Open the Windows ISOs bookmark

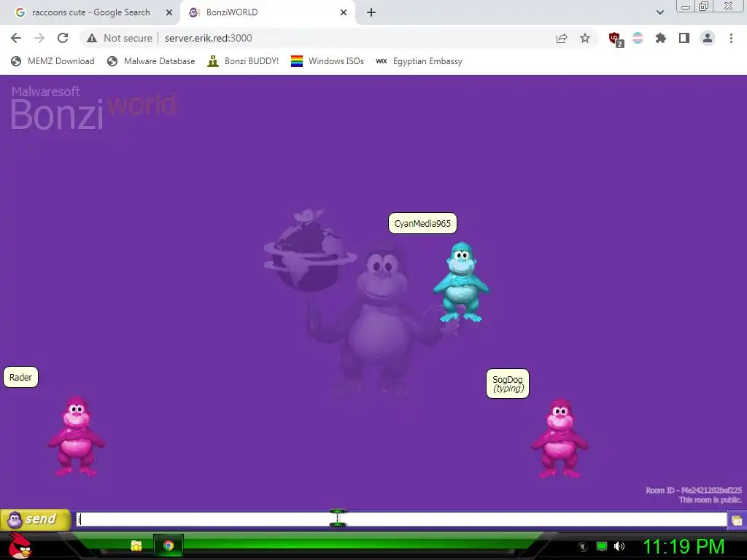tap(328, 61)
